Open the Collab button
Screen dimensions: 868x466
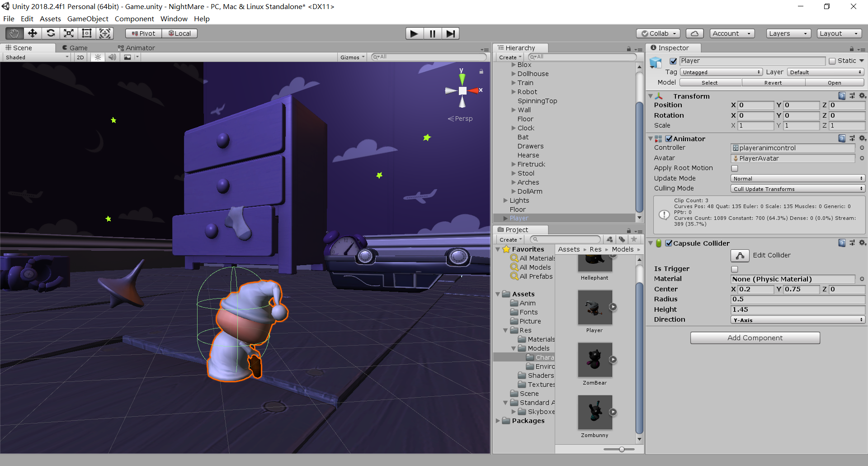click(x=658, y=33)
